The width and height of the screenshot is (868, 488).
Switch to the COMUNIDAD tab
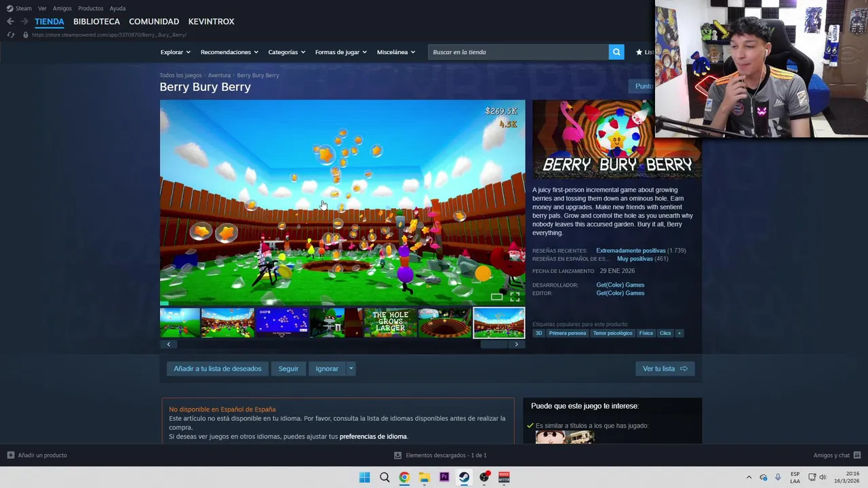[154, 22]
